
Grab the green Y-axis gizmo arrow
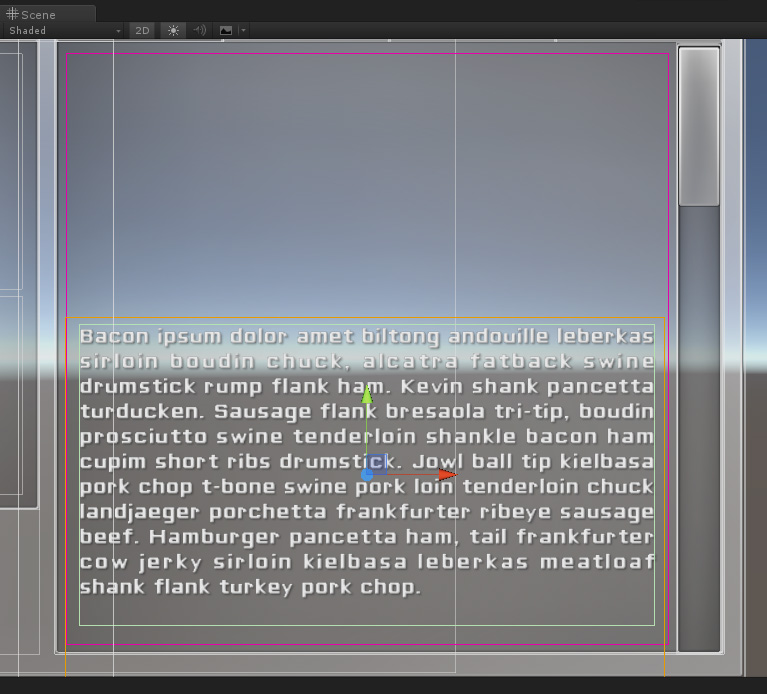(367, 395)
